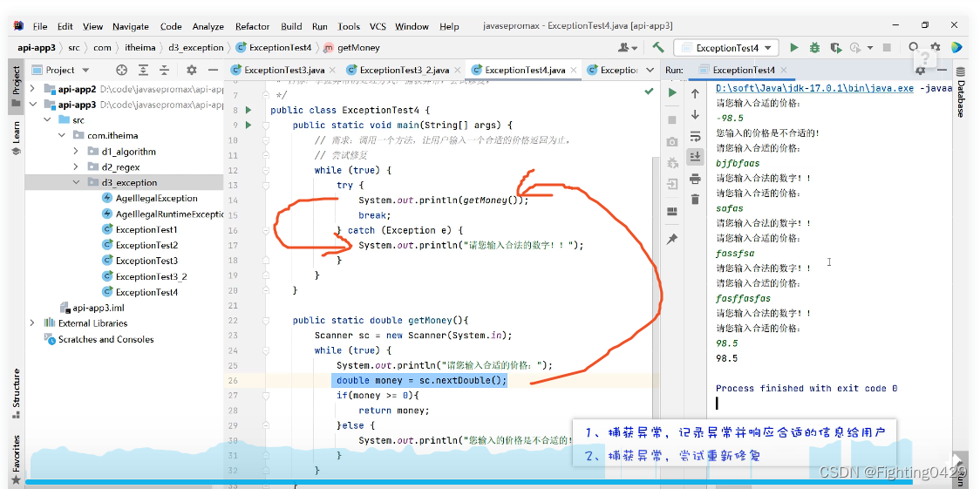
Task: Open the Project panel options gear
Action: (192, 70)
